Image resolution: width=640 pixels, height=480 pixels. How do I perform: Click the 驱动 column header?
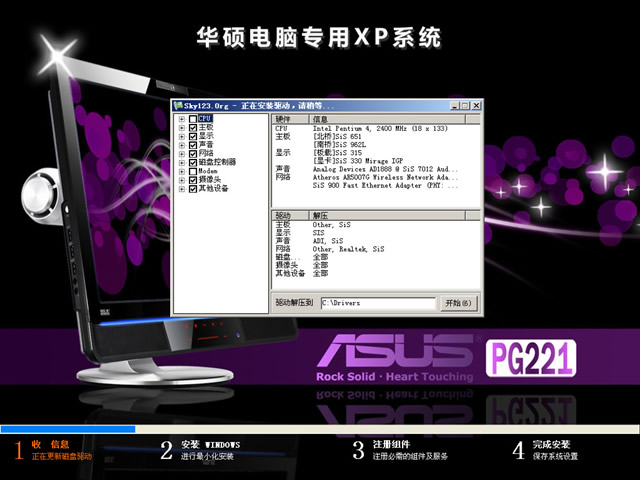(290, 216)
